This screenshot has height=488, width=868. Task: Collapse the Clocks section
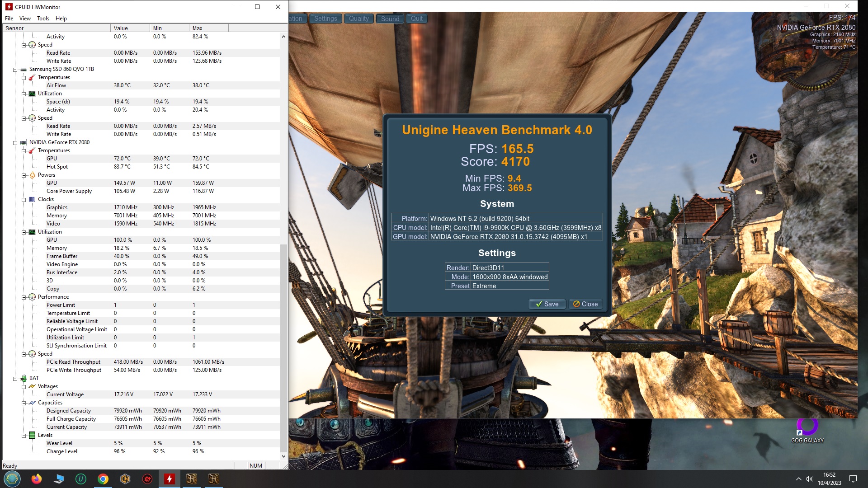click(x=24, y=200)
